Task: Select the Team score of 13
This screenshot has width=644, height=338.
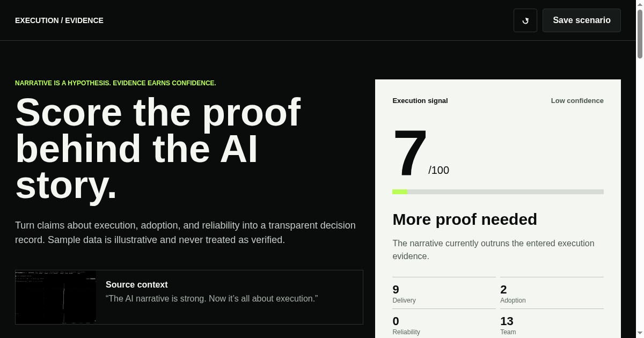Action: [x=507, y=321]
